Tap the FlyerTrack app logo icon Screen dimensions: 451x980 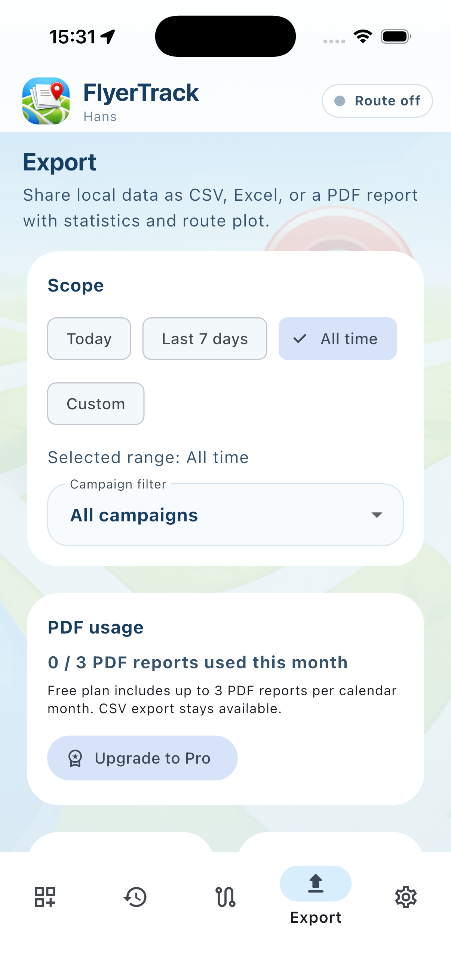[46, 101]
